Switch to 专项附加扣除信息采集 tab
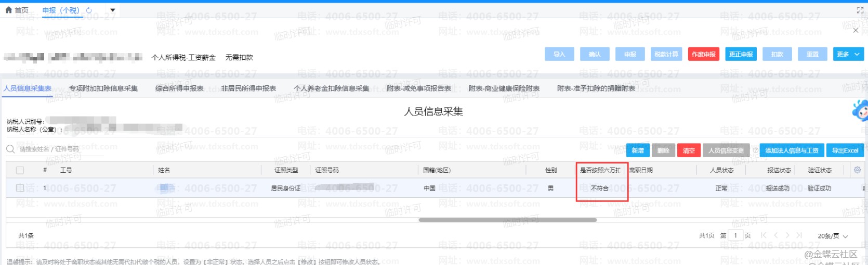Image resolution: width=868 pixels, height=265 pixels. click(103, 89)
